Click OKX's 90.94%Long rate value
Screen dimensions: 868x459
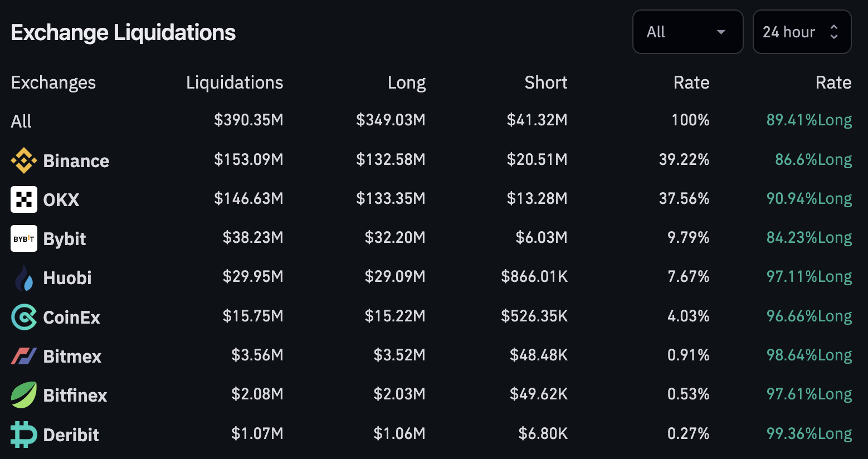pyautogui.click(x=809, y=198)
